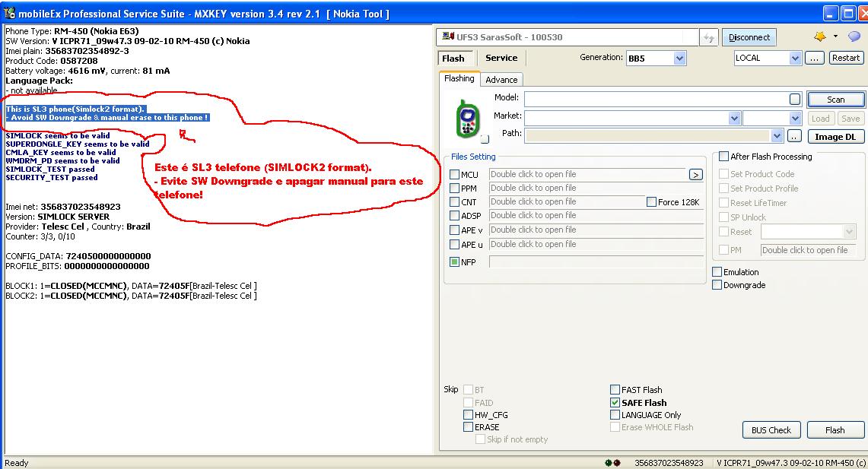The height and width of the screenshot is (469, 868).
Task: Click the ADSP file path field
Action: pyautogui.click(x=596, y=216)
